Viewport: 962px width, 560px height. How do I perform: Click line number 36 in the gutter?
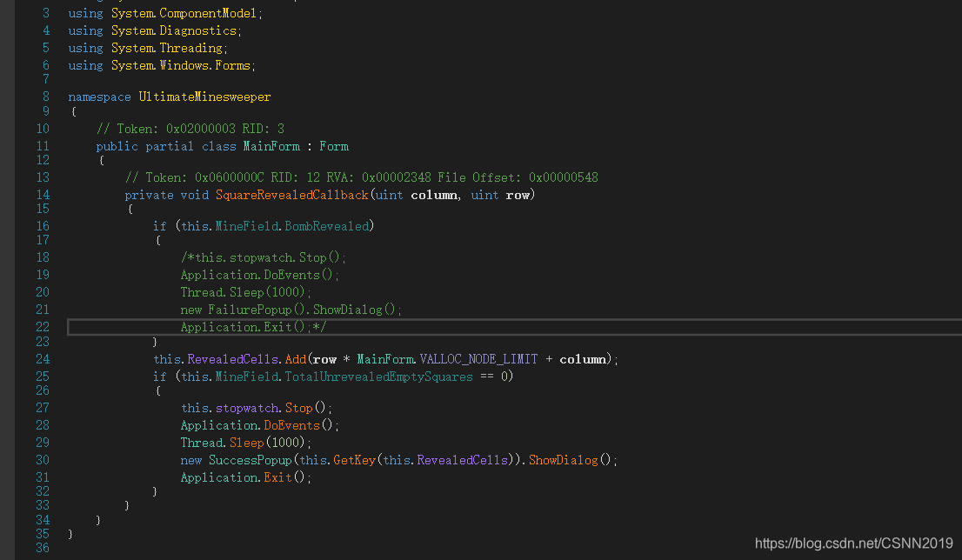coord(43,548)
